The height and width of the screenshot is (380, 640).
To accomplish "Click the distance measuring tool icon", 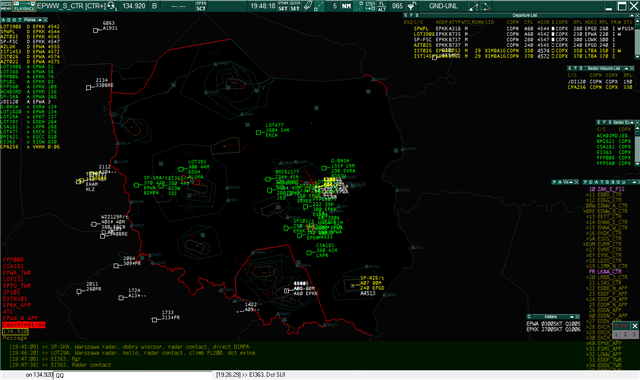I will (x=487, y=6).
